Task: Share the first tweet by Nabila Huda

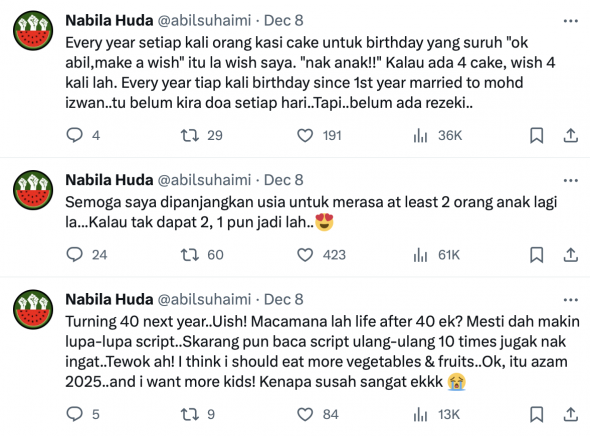Action: click(570, 135)
